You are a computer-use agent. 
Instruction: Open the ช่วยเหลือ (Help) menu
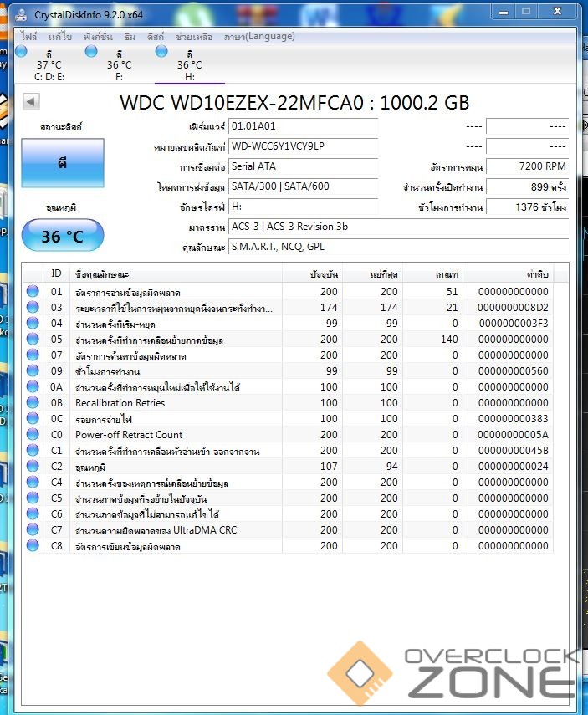(x=194, y=37)
